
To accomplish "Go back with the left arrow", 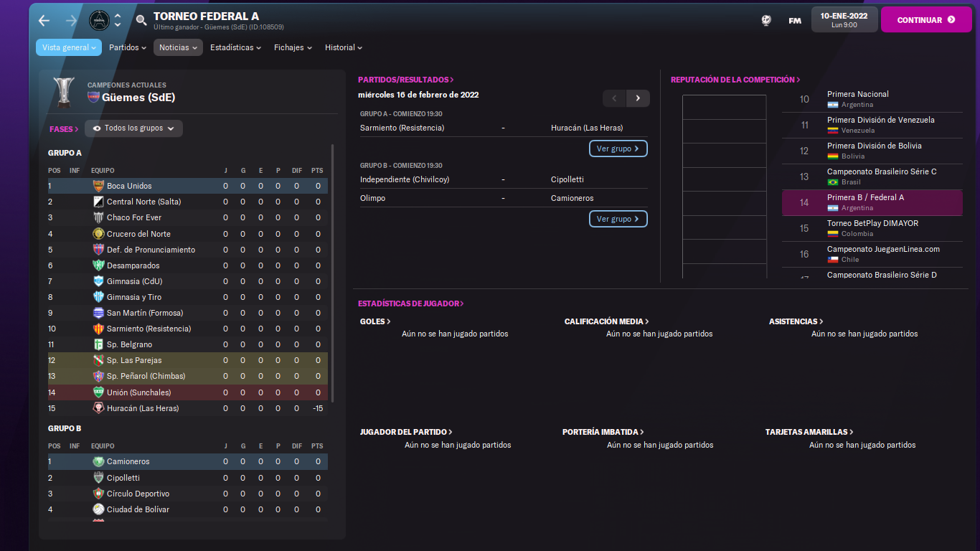I will [44, 20].
